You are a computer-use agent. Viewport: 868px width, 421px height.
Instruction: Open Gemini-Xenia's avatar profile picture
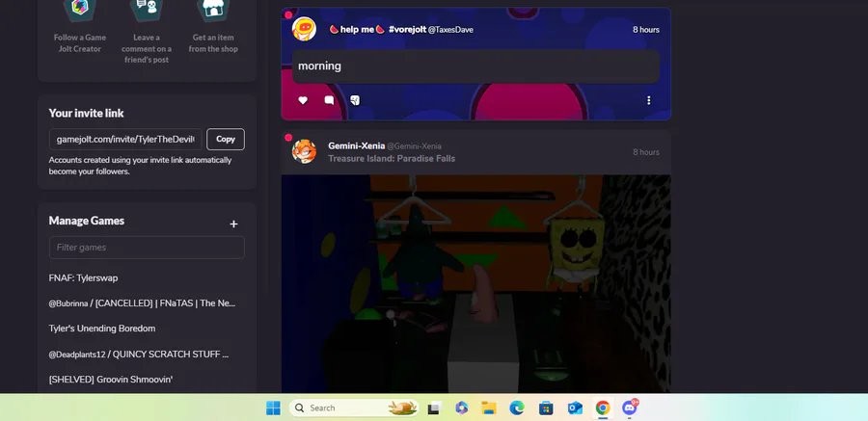[x=304, y=151]
